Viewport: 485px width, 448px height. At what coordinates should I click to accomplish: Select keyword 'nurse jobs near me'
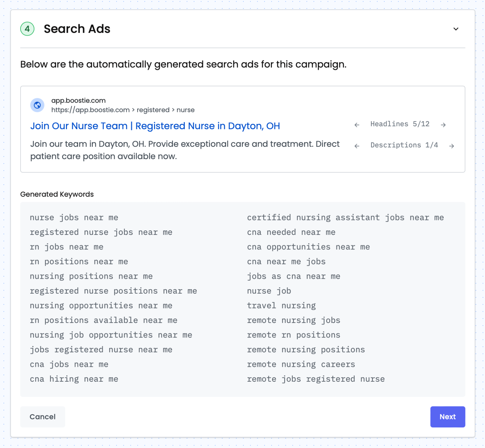click(74, 218)
